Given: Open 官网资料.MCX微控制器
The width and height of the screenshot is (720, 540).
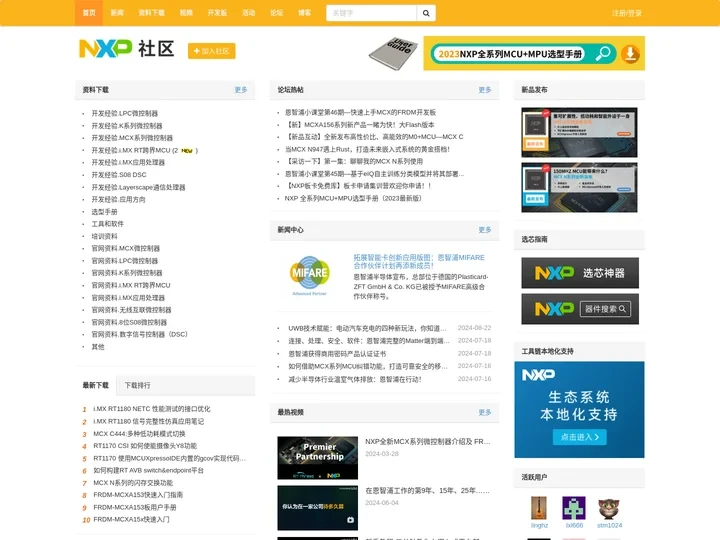Looking at the screenshot, I should (125, 248).
